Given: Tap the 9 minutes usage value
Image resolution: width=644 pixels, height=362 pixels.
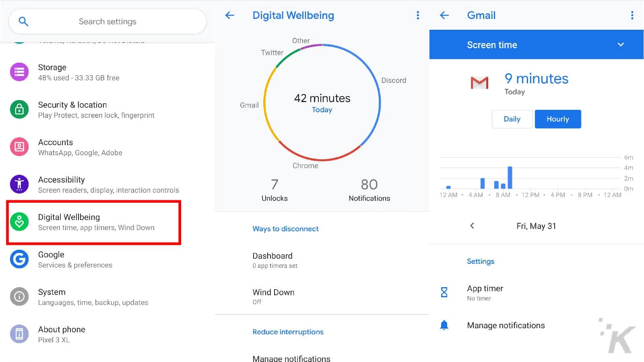Looking at the screenshot, I should coord(536,78).
